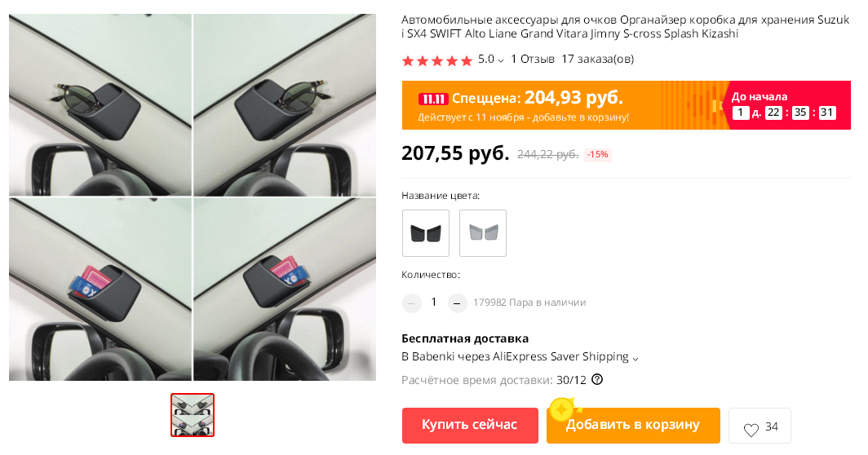868x455 pixels.
Task: Click the gold coin icon on cart button
Action: click(561, 410)
